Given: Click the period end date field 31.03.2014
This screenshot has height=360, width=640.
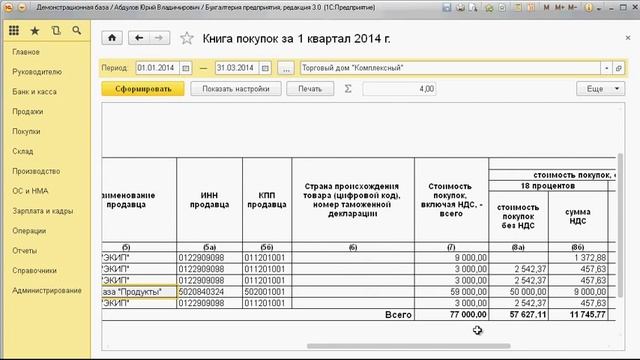Looking at the screenshot, I should 237,68.
